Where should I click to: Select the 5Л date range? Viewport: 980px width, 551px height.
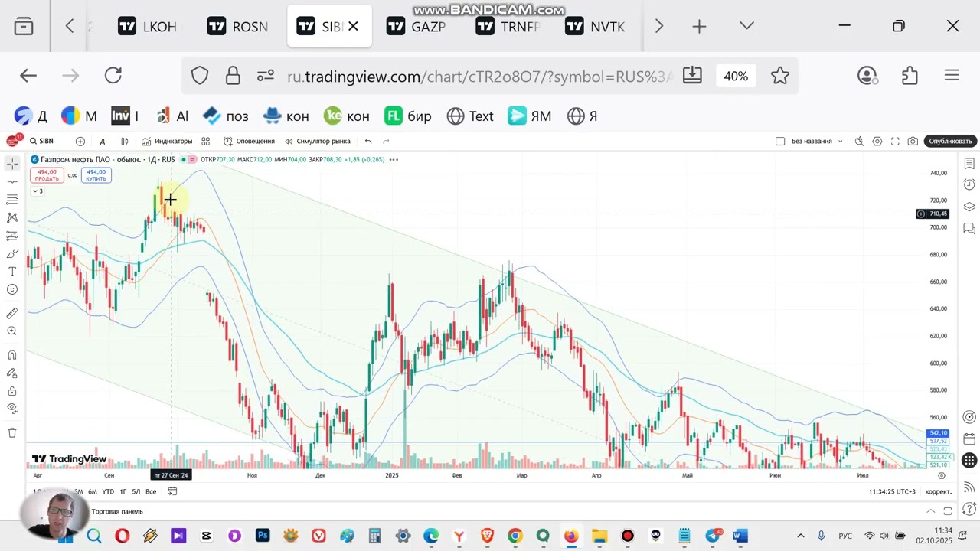(136, 491)
